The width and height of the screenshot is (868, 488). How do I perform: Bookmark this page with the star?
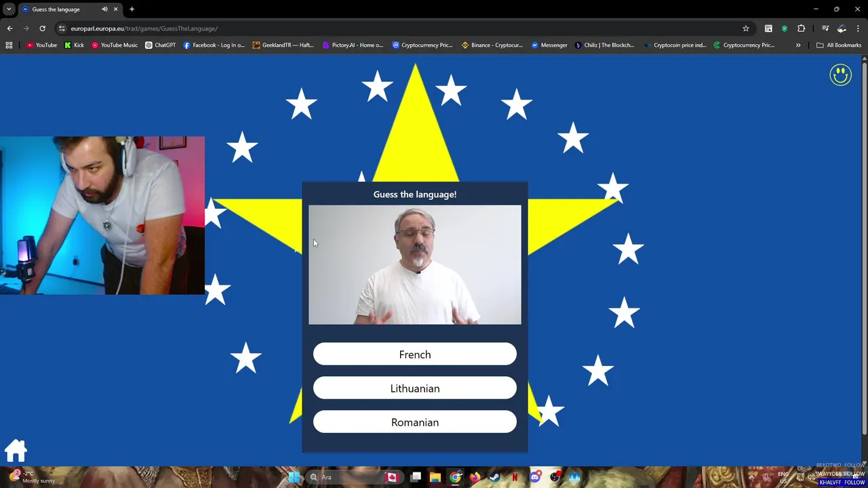745,28
